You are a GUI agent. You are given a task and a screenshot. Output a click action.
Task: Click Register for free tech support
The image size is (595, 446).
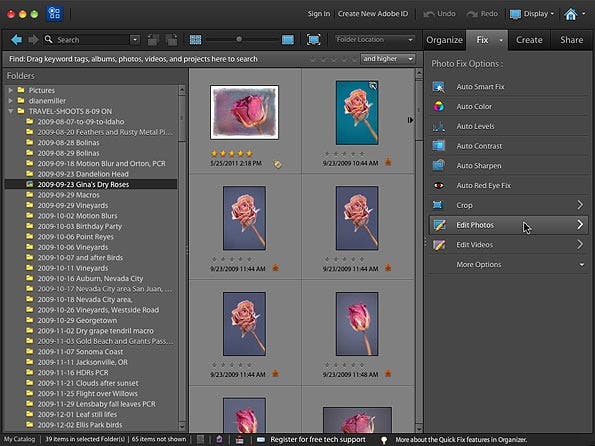[318, 440]
